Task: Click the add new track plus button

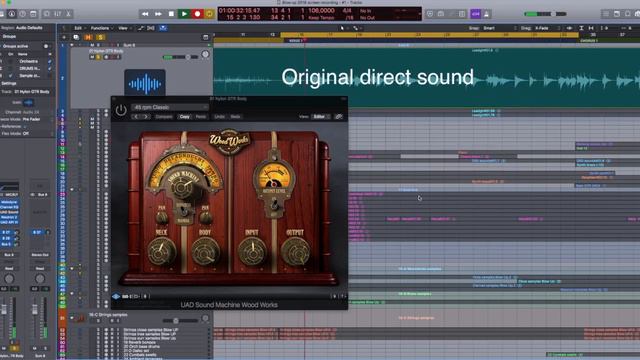Action: point(64,37)
